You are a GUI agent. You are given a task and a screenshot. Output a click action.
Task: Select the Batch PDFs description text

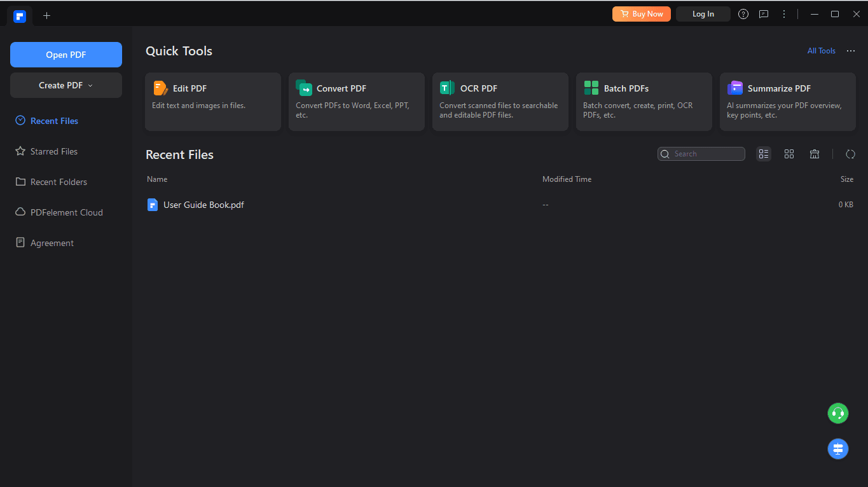[638, 111]
